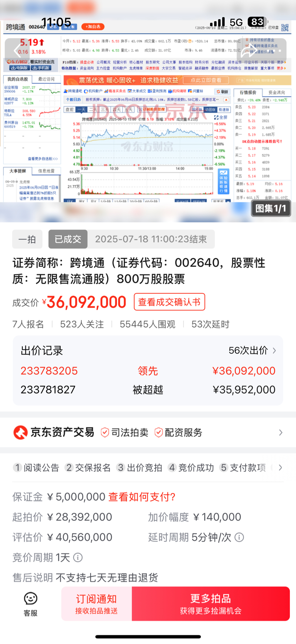Image resolution: width=296 pixels, height=644 pixels.
Task: Tap the home indicator bar
Action: tap(148, 637)
